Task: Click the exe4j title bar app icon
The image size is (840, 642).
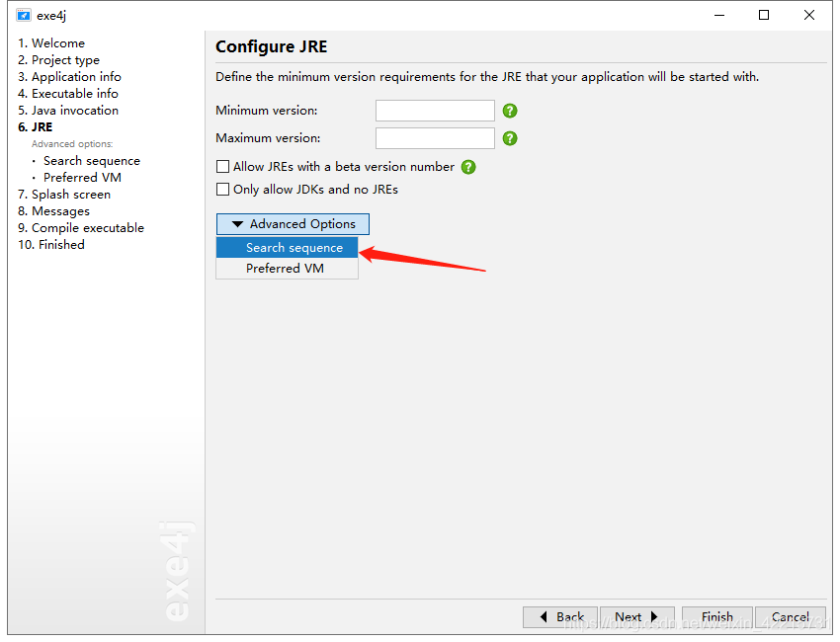Action: tap(24, 15)
